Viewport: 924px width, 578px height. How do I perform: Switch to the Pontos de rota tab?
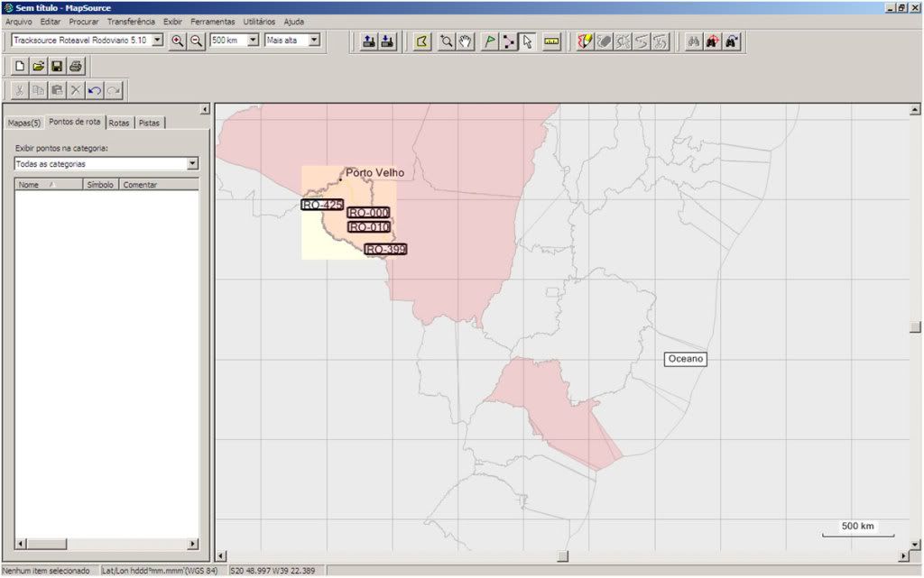point(75,122)
